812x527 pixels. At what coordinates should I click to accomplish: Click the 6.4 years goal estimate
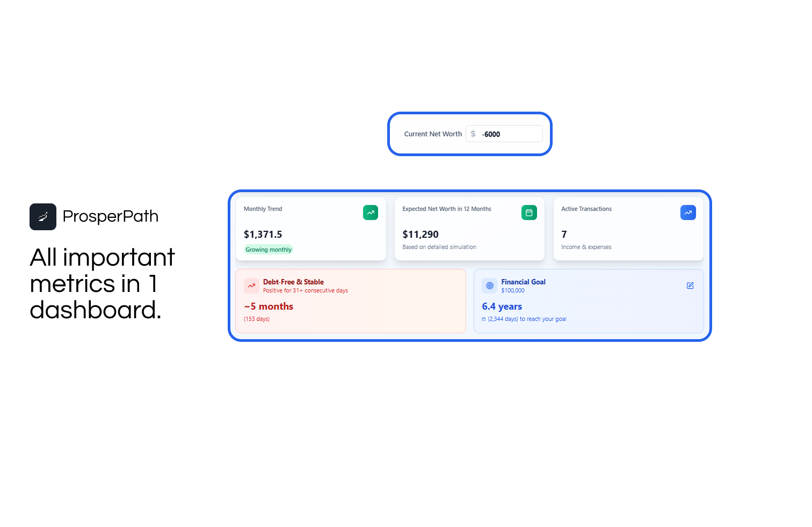click(x=502, y=306)
